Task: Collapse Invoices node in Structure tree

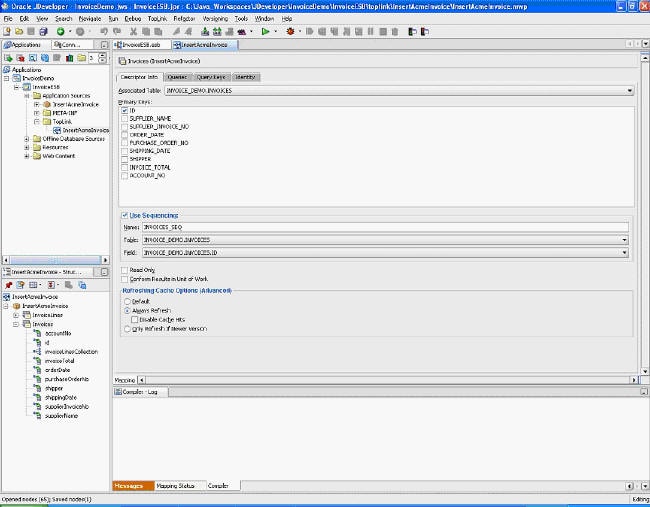Action: [x=16, y=324]
